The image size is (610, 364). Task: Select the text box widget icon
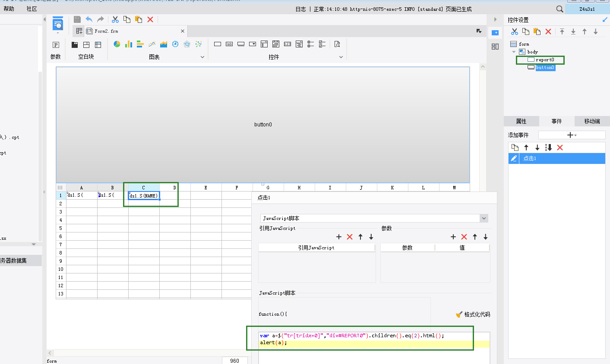[218, 44]
